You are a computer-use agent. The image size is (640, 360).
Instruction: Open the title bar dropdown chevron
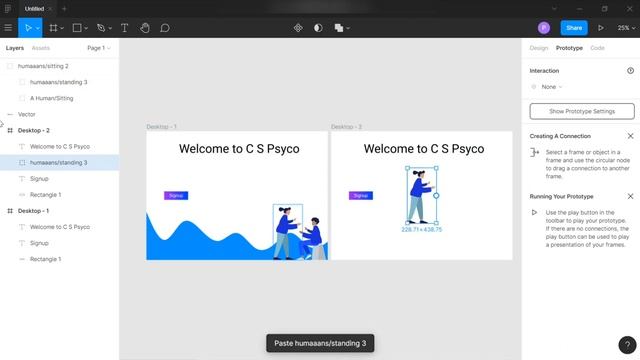pos(554,9)
